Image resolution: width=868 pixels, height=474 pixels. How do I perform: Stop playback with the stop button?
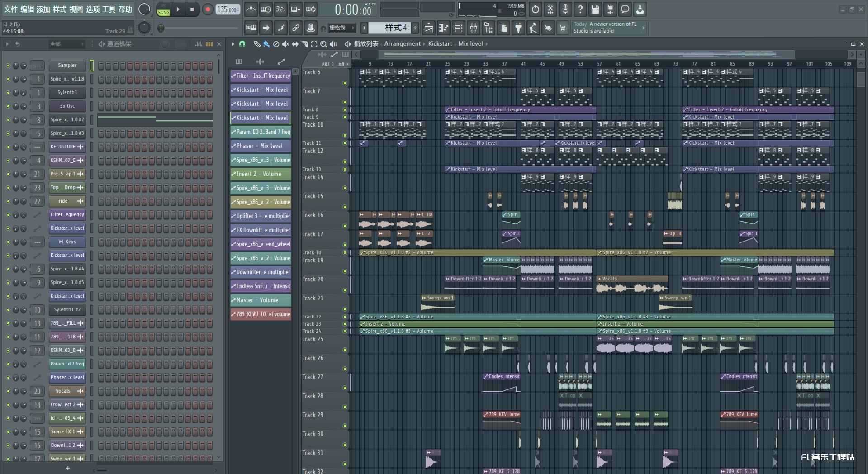pos(192,9)
